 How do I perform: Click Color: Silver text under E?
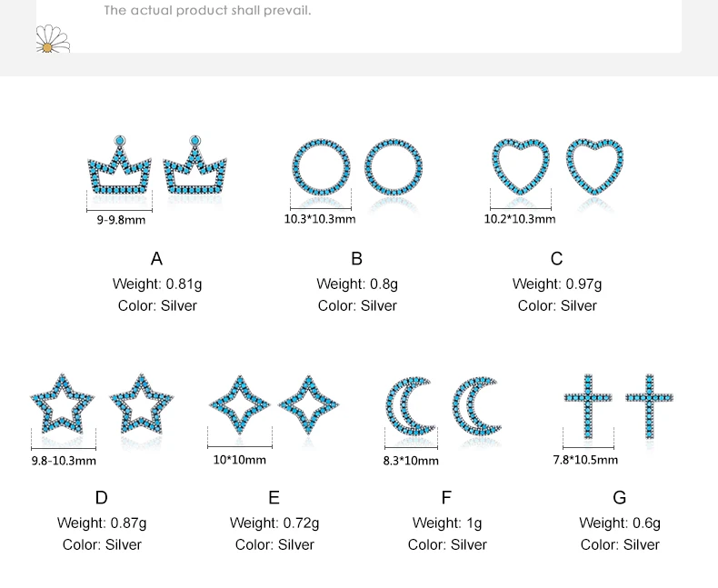click(274, 544)
